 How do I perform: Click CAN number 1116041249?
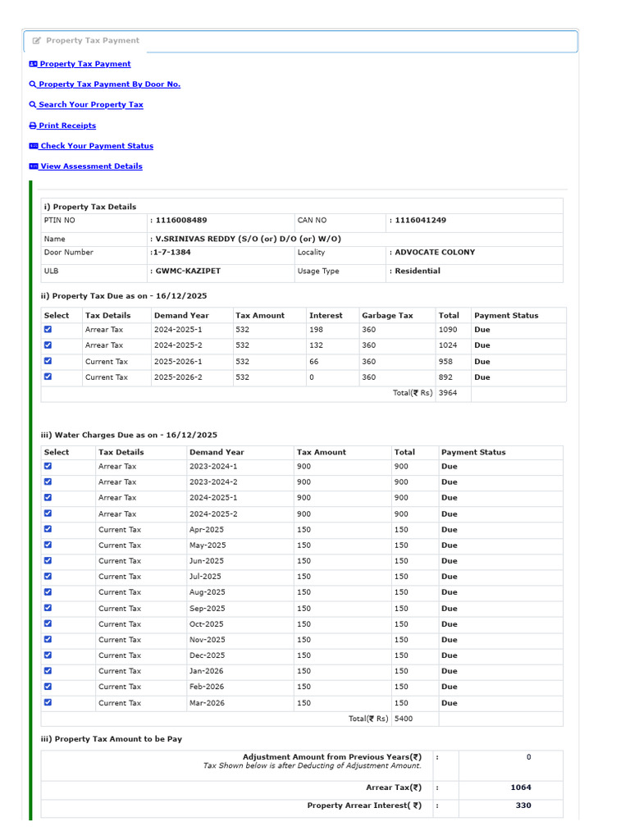click(x=421, y=220)
